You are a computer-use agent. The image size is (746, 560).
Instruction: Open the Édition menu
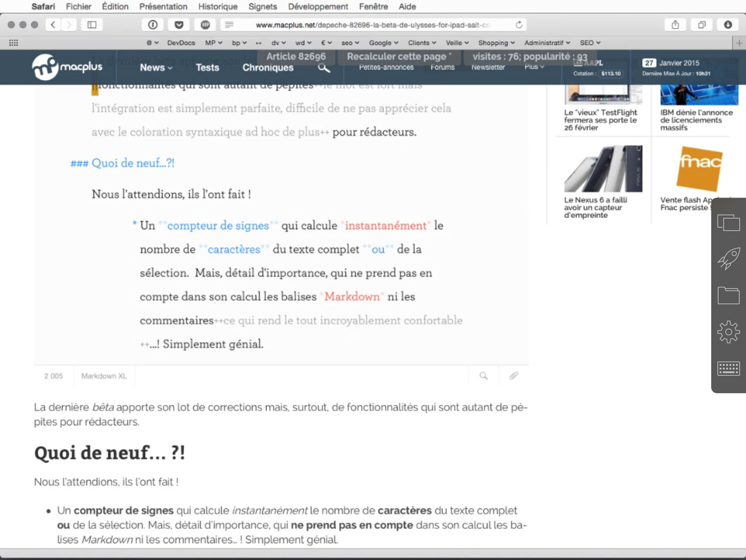click(115, 6)
